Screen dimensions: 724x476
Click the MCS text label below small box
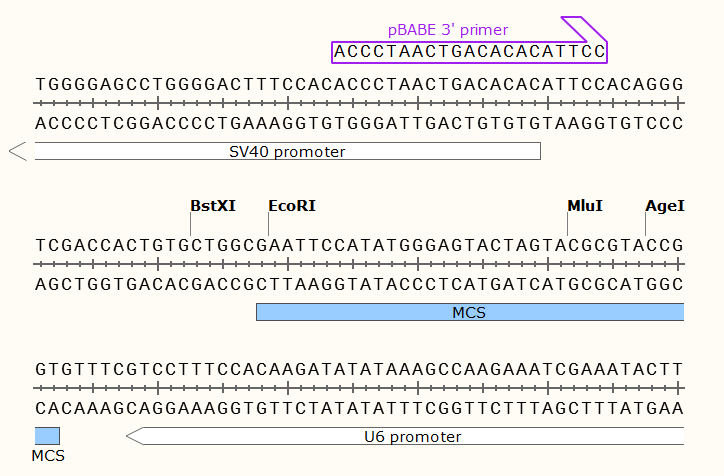[x=48, y=456]
